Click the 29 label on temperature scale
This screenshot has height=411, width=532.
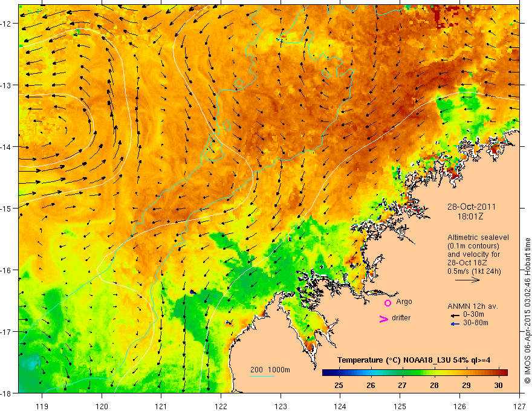(x=466, y=385)
